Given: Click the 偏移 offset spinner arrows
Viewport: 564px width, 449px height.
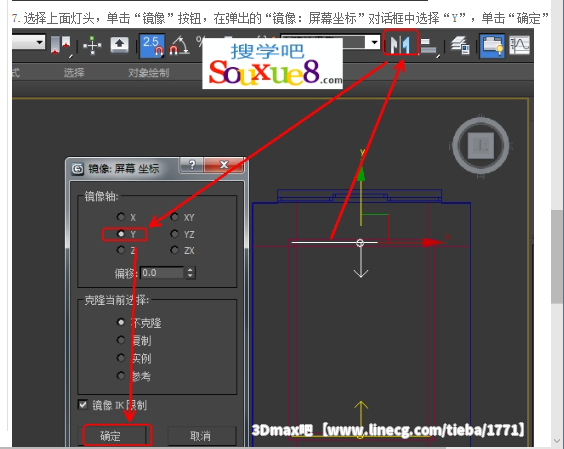Looking at the screenshot, I should [190, 273].
